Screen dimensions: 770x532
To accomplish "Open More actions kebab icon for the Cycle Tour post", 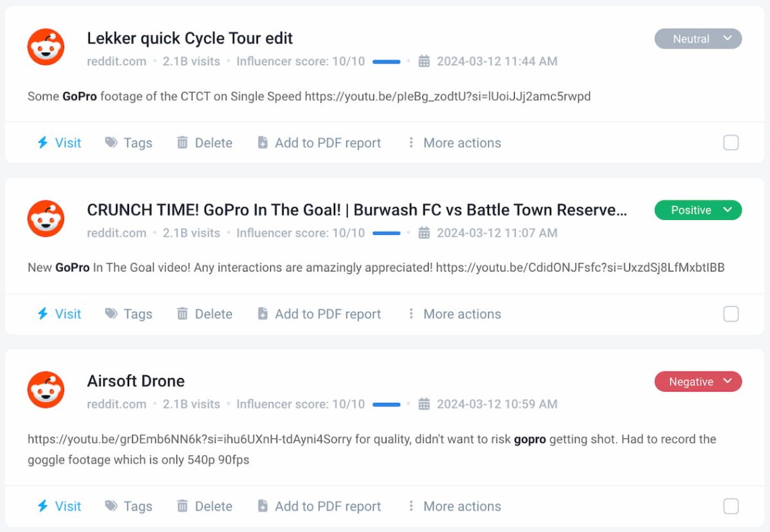I will point(411,142).
